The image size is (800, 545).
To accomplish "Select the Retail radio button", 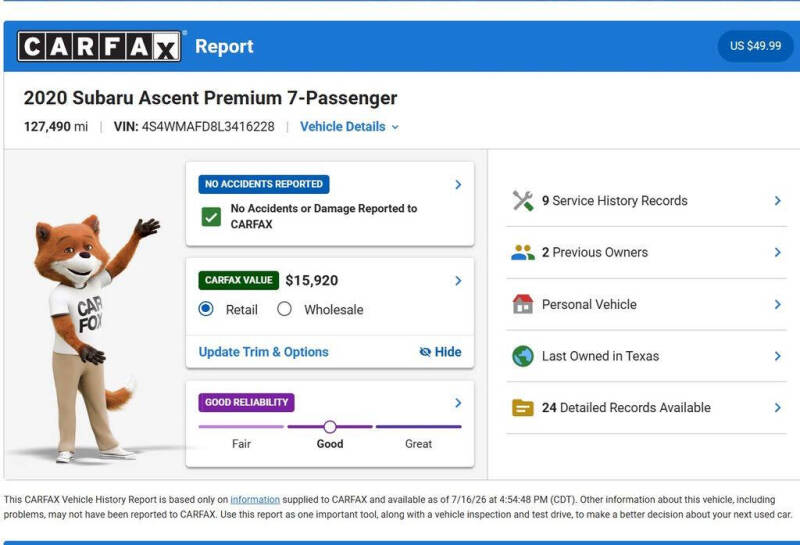I will point(206,309).
